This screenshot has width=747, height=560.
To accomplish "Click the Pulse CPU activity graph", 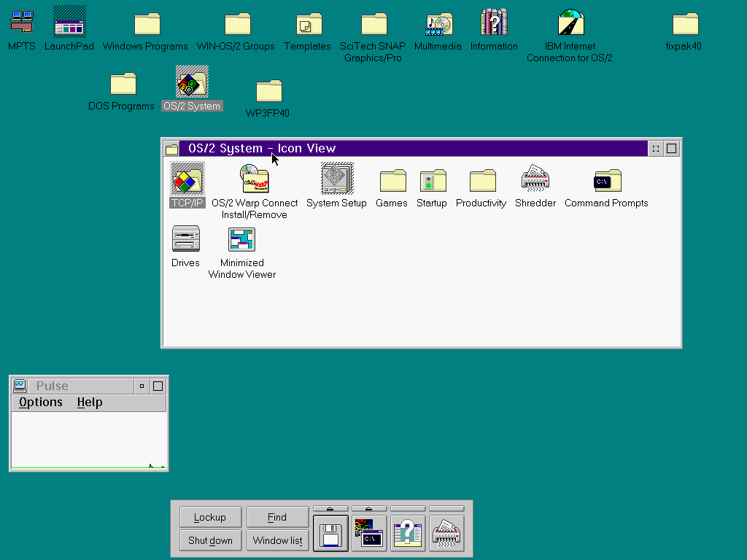I will [89, 440].
